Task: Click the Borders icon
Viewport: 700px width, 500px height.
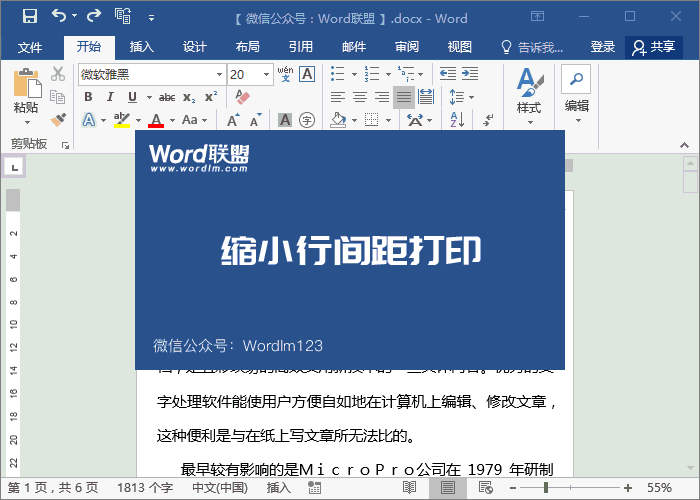Action: click(371, 120)
